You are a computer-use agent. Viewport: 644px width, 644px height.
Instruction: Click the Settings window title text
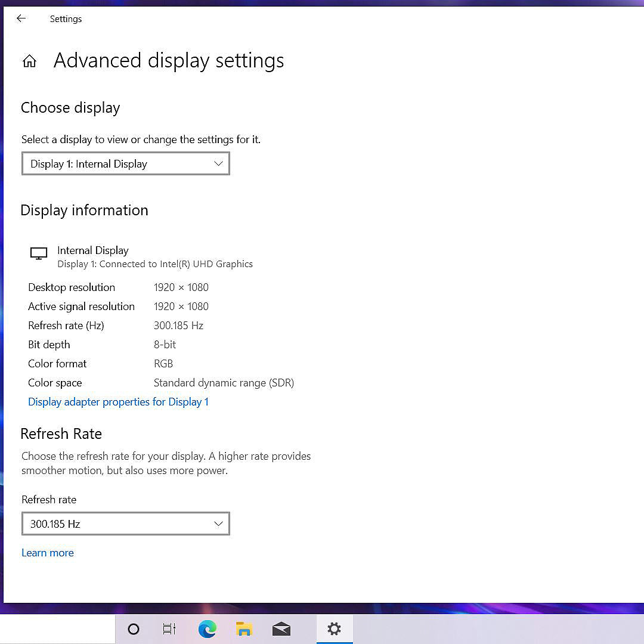(x=66, y=19)
